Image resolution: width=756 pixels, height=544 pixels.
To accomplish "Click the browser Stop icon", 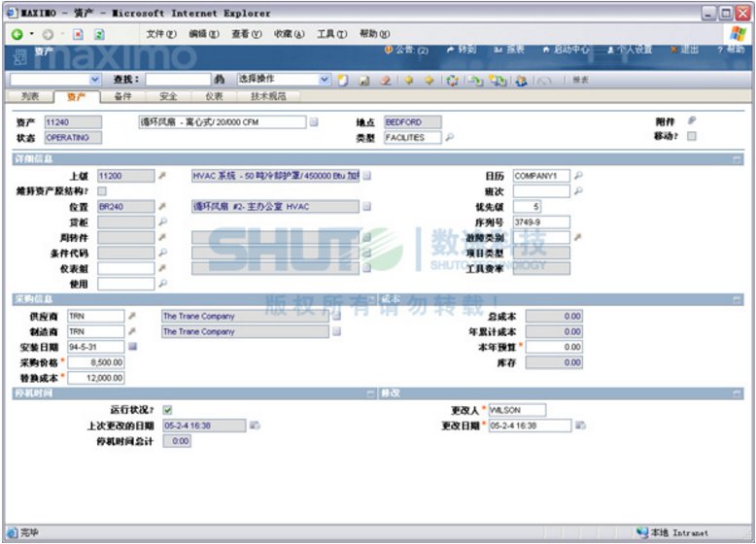I will click(x=78, y=34).
